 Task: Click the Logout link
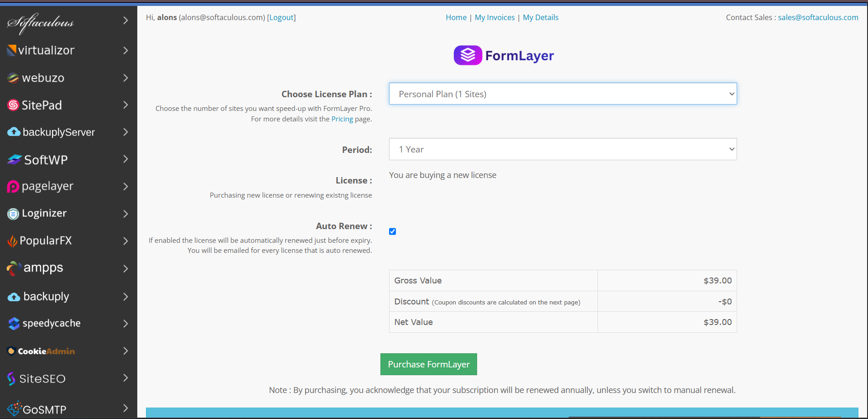[281, 17]
